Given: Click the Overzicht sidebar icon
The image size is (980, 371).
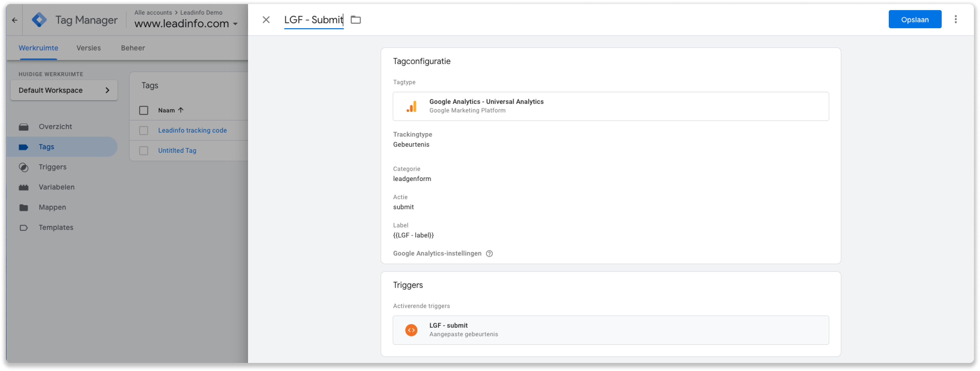Looking at the screenshot, I should 24,127.
